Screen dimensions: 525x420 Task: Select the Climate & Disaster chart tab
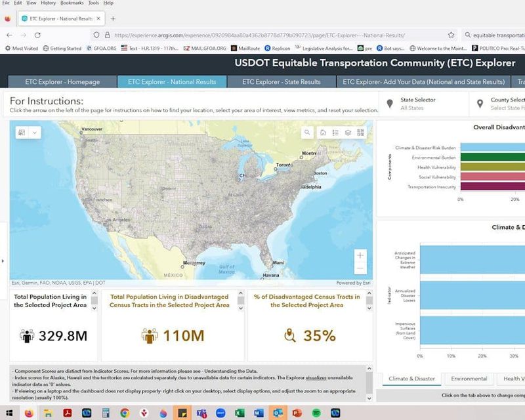click(x=412, y=379)
